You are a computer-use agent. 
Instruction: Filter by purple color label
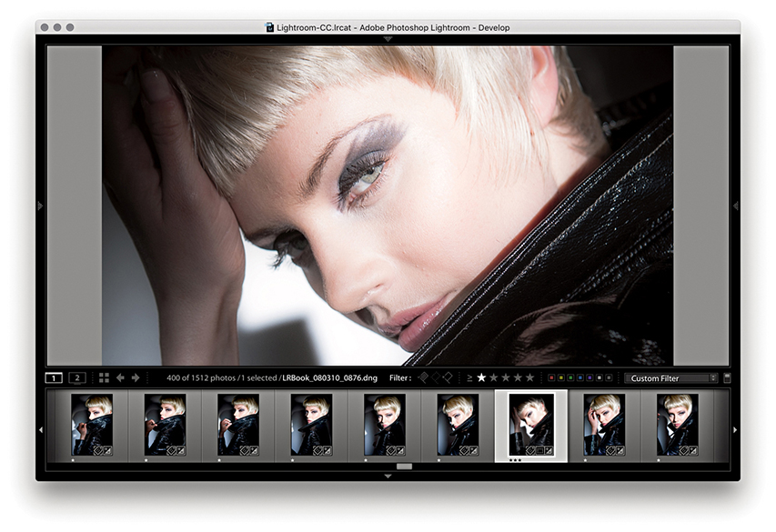[590, 378]
